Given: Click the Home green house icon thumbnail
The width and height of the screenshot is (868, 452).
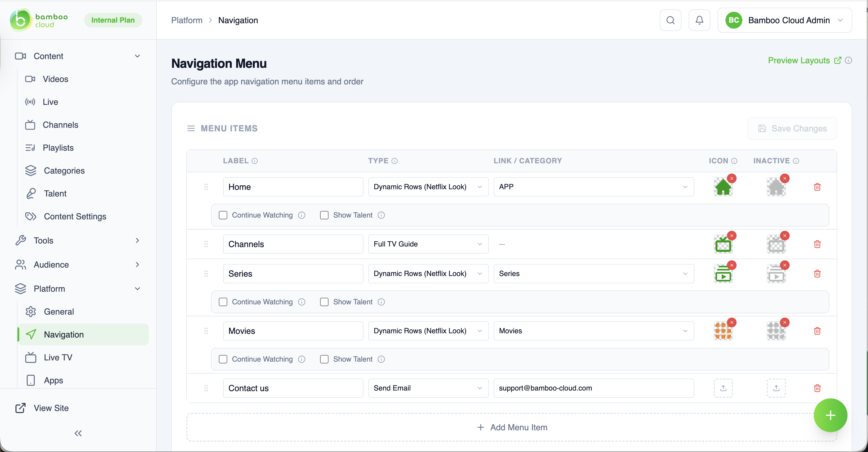Looking at the screenshot, I should [723, 187].
